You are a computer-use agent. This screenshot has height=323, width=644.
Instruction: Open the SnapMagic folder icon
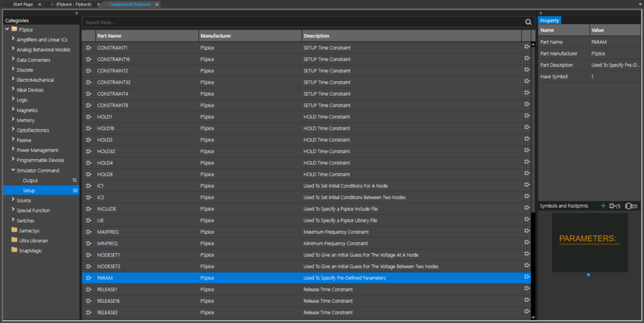click(14, 250)
